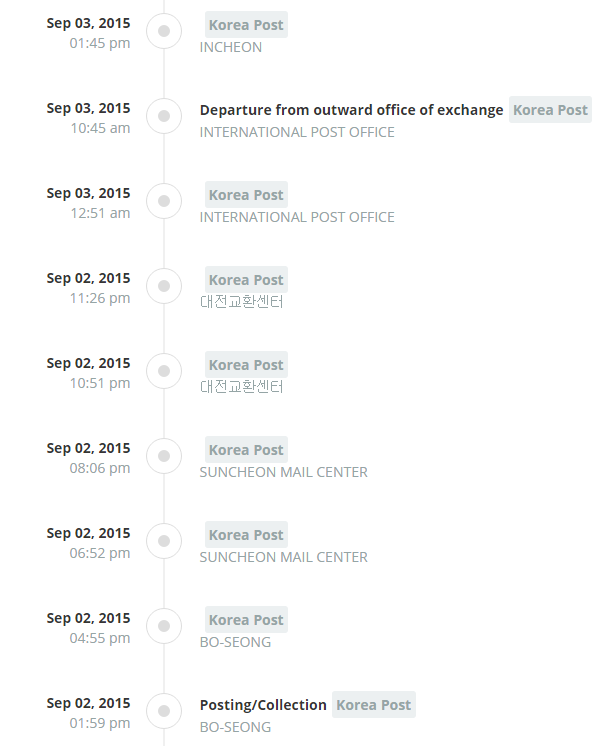Select the timeline dot at 10:45 am departure
This screenshot has height=746, width=601.
tap(164, 116)
